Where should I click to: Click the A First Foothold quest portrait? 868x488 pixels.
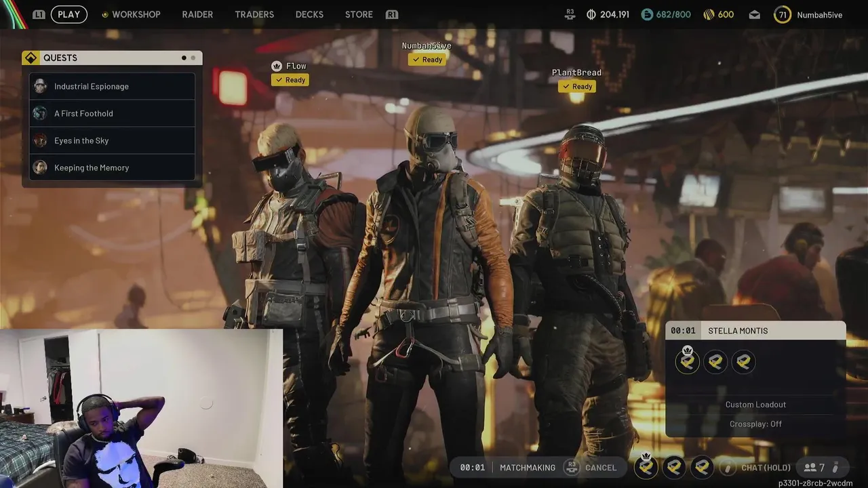pyautogui.click(x=40, y=113)
